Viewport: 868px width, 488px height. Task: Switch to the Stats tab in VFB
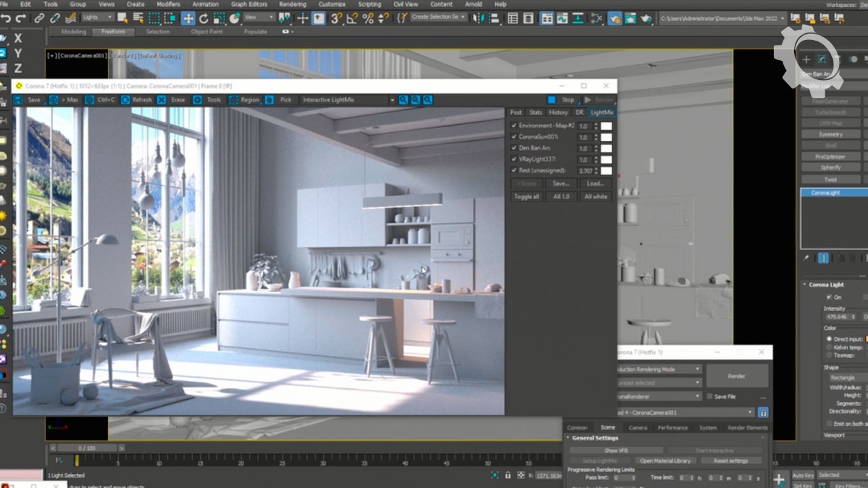536,113
